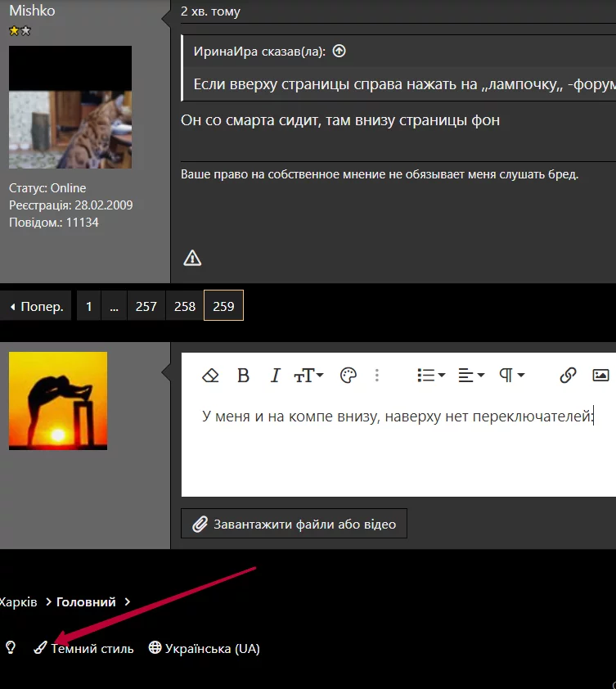Screen dimensions: 616x689
Task: Open the text color palette
Action: point(348,376)
